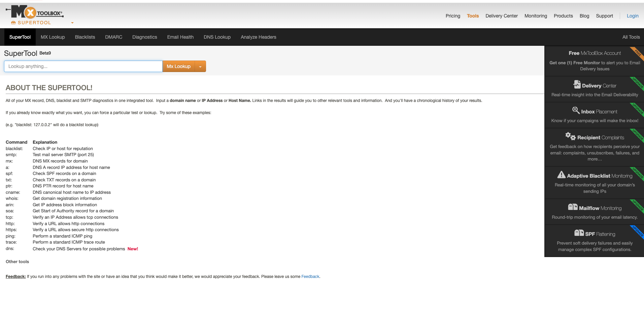Click the Recipient Complaints gears icon
The width and height of the screenshot is (644, 322).
(x=570, y=136)
